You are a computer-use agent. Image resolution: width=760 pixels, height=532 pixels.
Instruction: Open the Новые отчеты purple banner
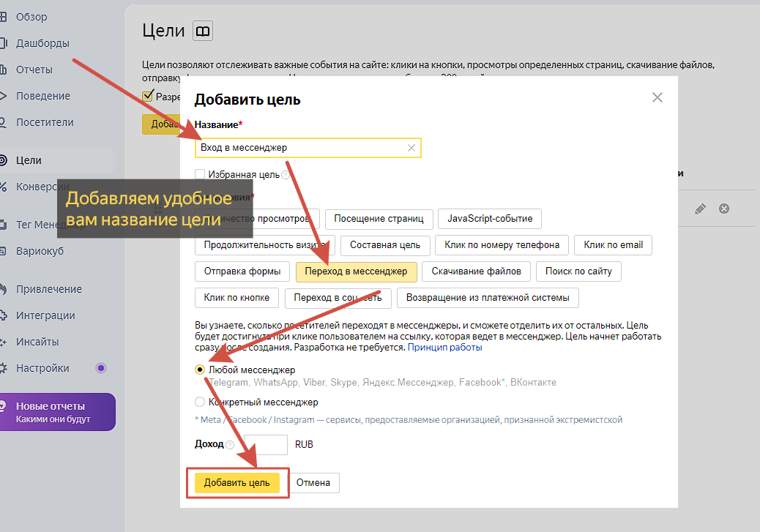point(57,412)
